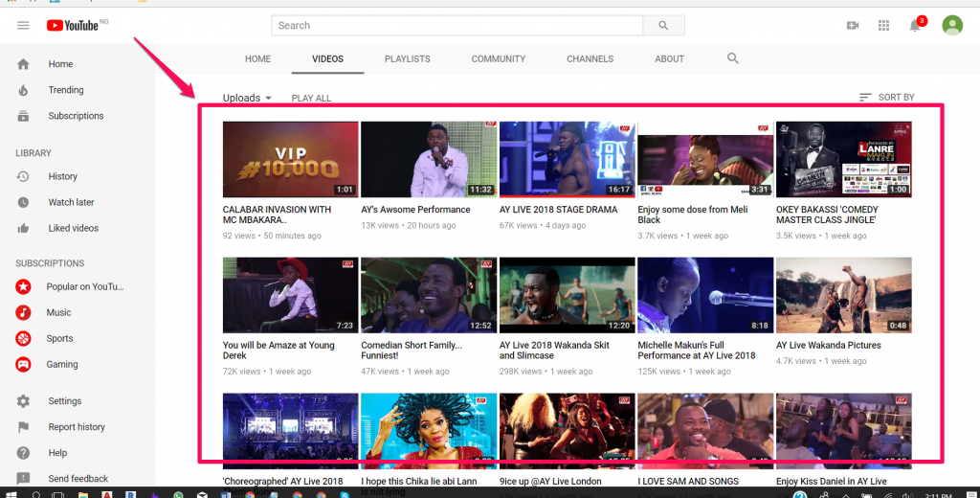
Task: Open the account avatar menu
Action: 951,25
